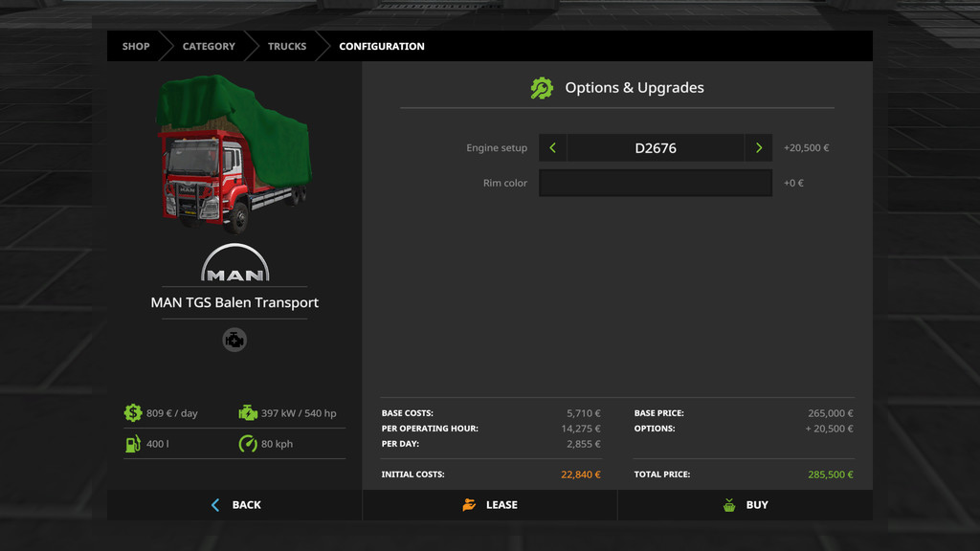Click the green gear wrench Options icon

542,88
